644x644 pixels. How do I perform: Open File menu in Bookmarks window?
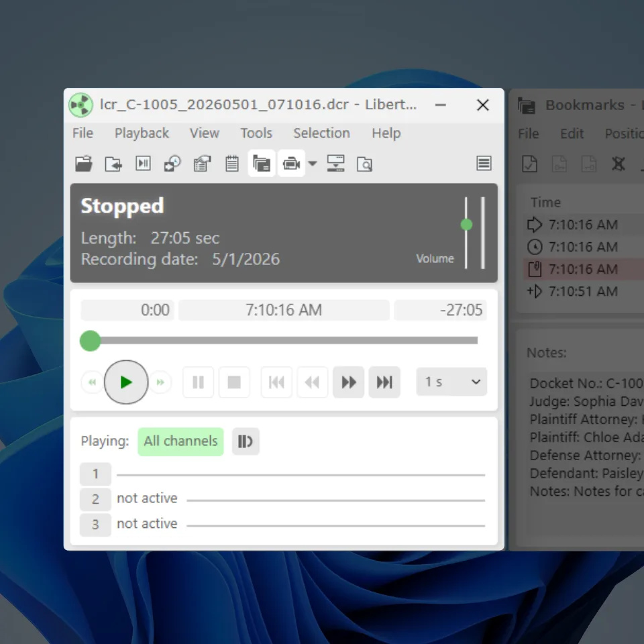(528, 134)
